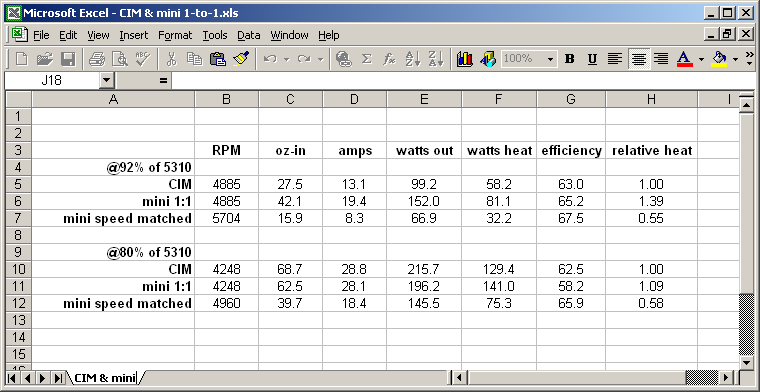Viewport: 760px width, 392px height.
Task: Open the Redo history dropdown arrow
Action: pos(320,59)
